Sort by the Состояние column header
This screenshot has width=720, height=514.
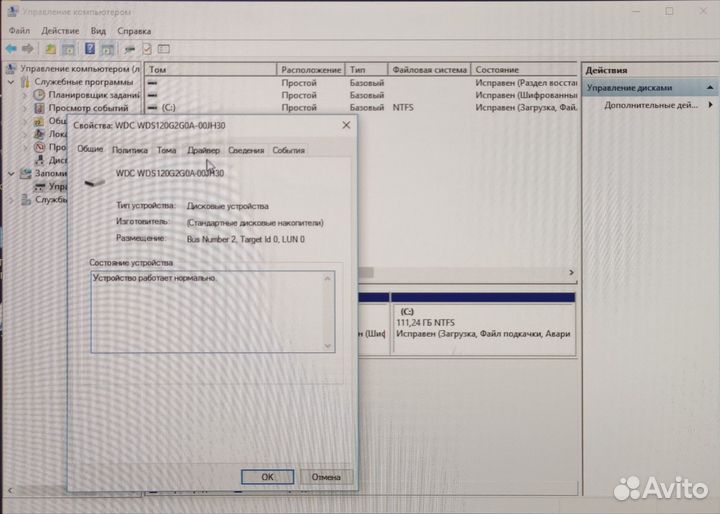pos(524,69)
